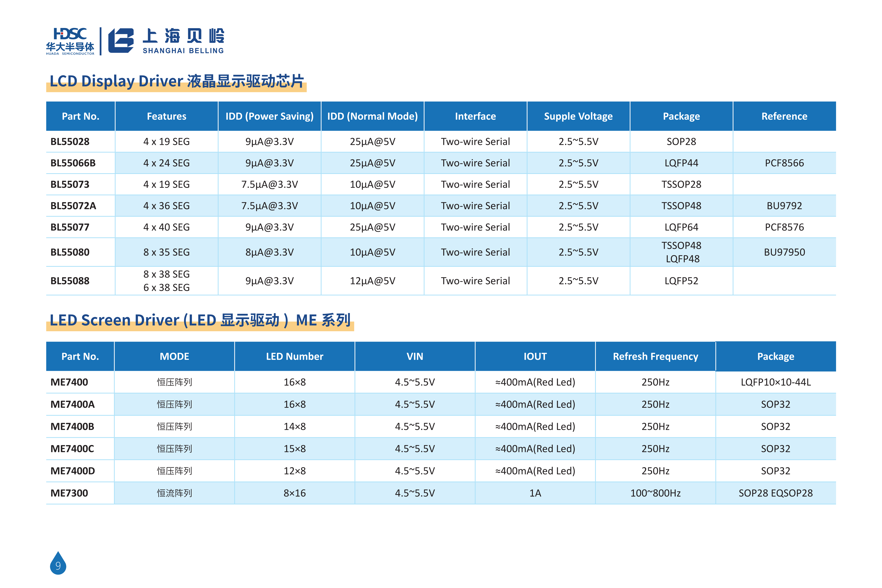Click the LED Number column header
The image size is (882, 588).
(295, 356)
